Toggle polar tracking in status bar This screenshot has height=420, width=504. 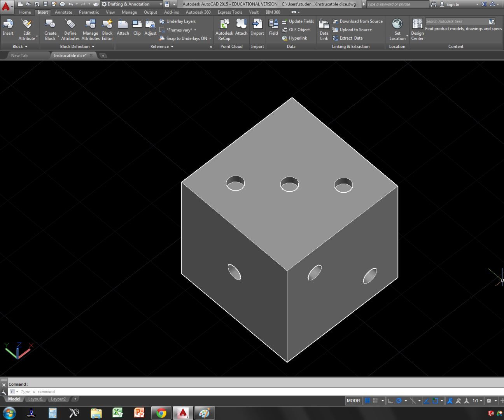[399, 401]
